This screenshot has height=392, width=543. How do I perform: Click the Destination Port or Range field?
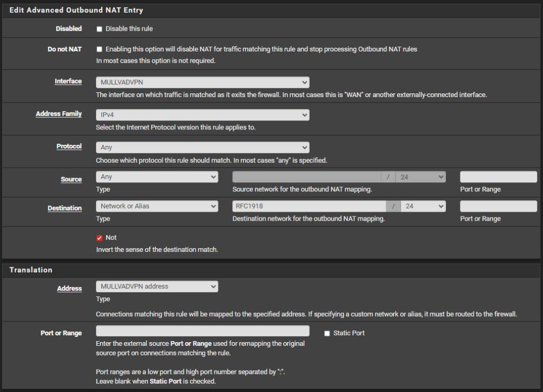498,206
